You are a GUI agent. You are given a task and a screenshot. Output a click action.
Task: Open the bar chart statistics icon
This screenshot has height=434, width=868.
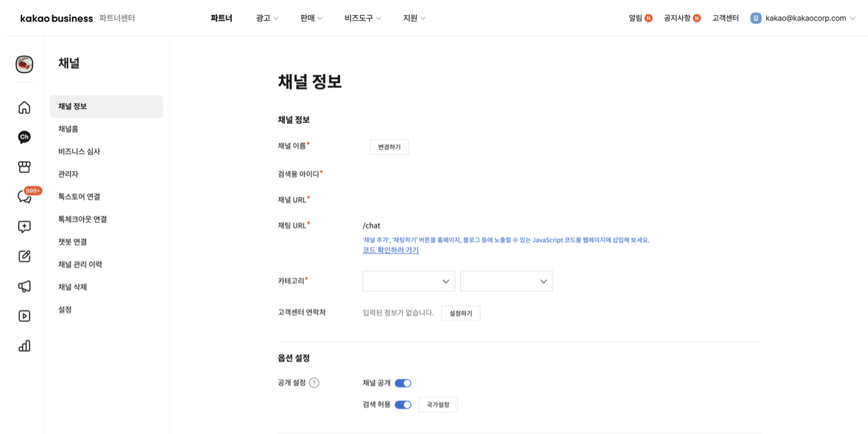point(24,346)
